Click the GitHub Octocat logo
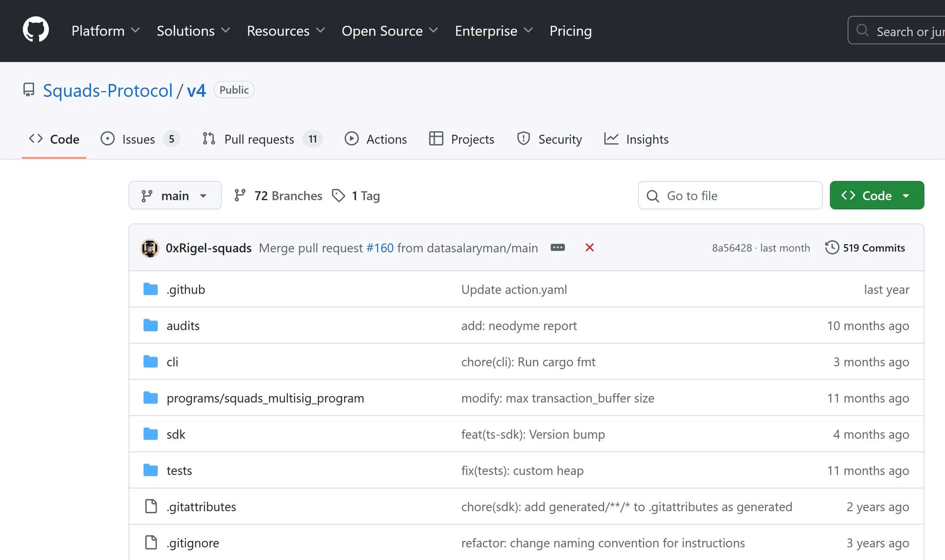The width and height of the screenshot is (945, 560). tap(36, 30)
